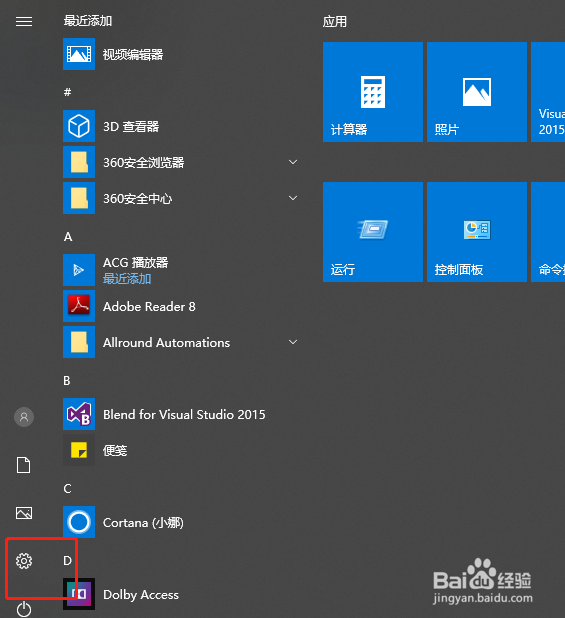565x618 pixels.
Task: Open the 计算器 calculator tile
Action: pyautogui.click(x=373, y=92)
